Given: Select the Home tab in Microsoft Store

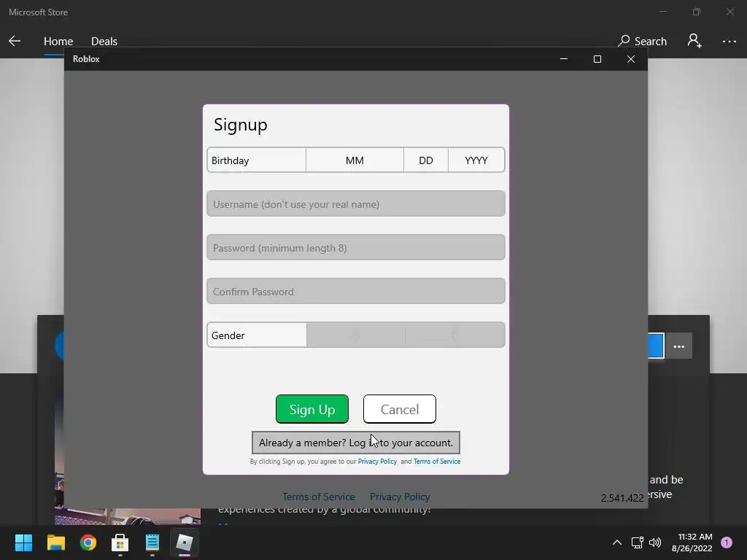Looking at the screenshot, I should point(58,42).
